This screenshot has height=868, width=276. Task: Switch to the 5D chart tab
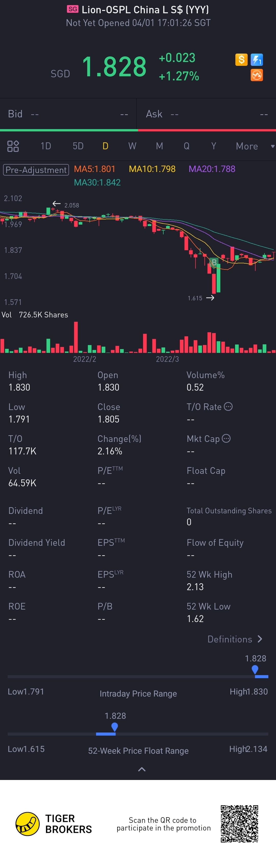point(78,146)
